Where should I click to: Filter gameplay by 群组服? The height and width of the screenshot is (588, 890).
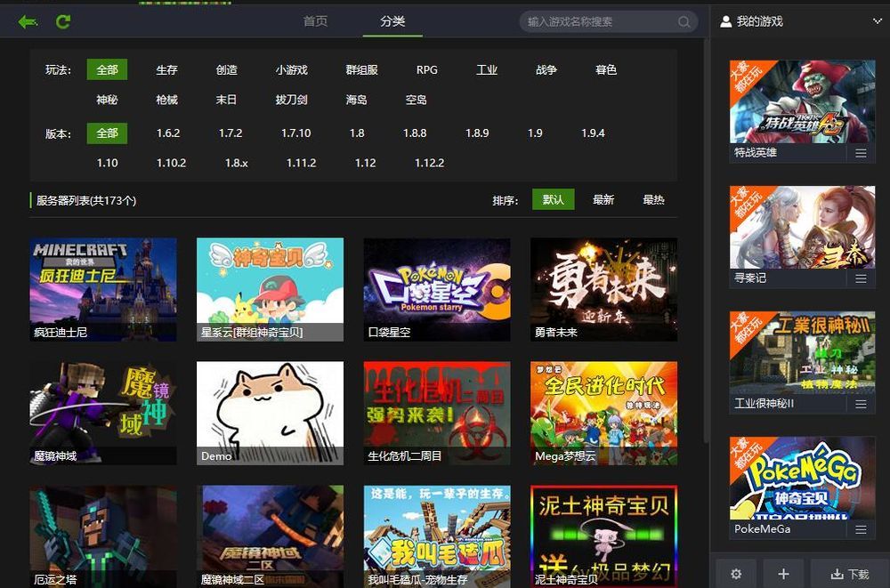361,69
